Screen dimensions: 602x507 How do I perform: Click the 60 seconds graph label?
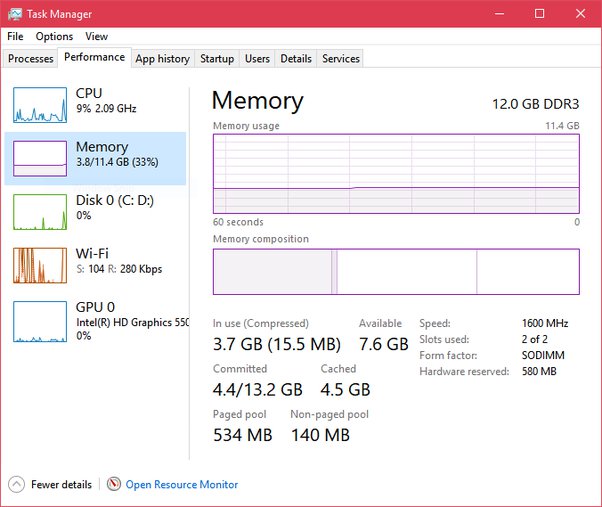[x=238, y=222]
